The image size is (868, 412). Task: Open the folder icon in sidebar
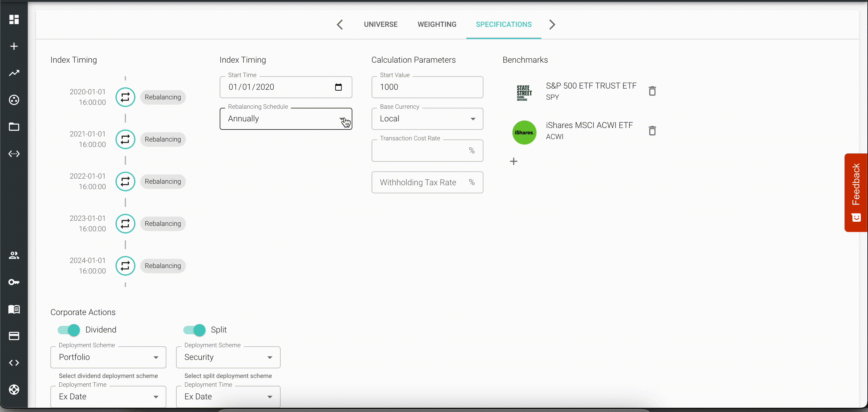pyautogui.click(x=14, y=127)
